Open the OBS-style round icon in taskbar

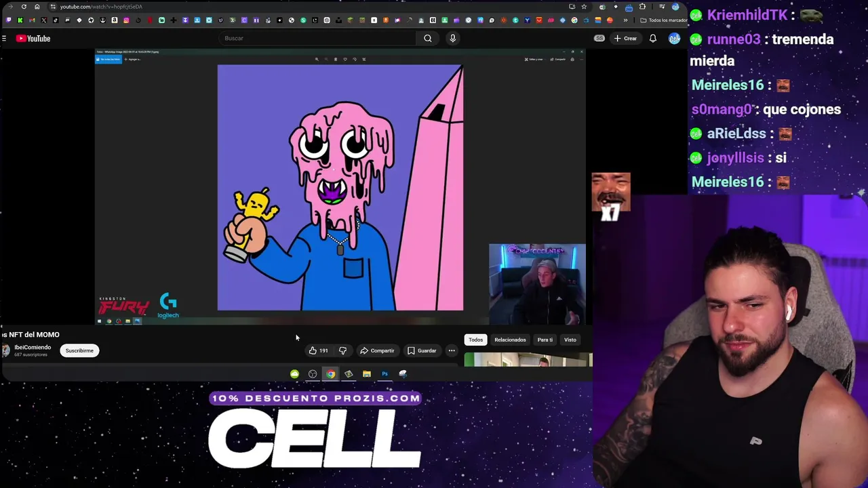click(x=313, y=374)
